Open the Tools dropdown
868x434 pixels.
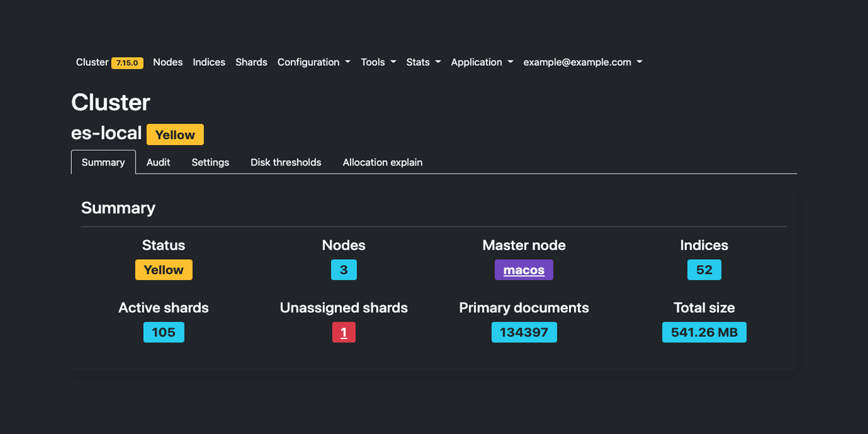378,62
